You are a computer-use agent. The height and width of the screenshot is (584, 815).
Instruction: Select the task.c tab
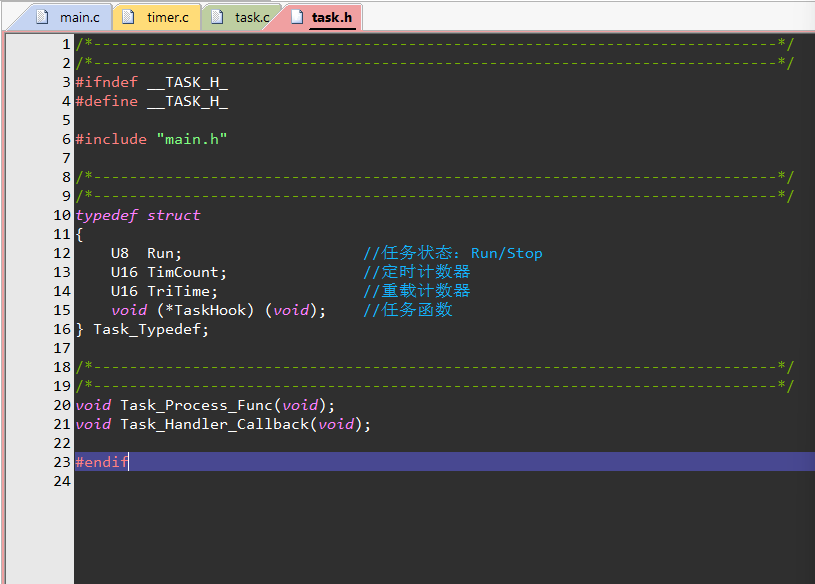point(242,17)
